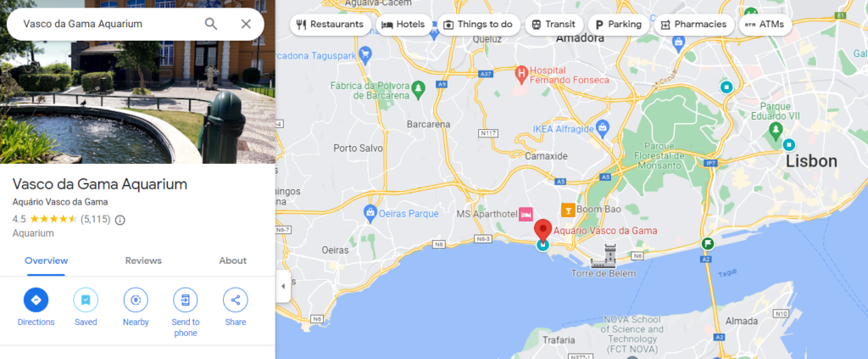Screen dimensions: 868x359
Task: Toggle the Saved bookmark icon
Action: pos(86,300)
